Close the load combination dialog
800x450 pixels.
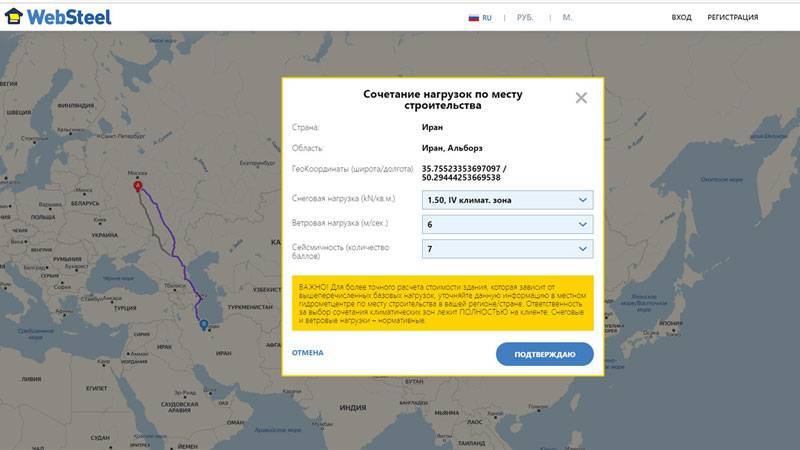581,98
